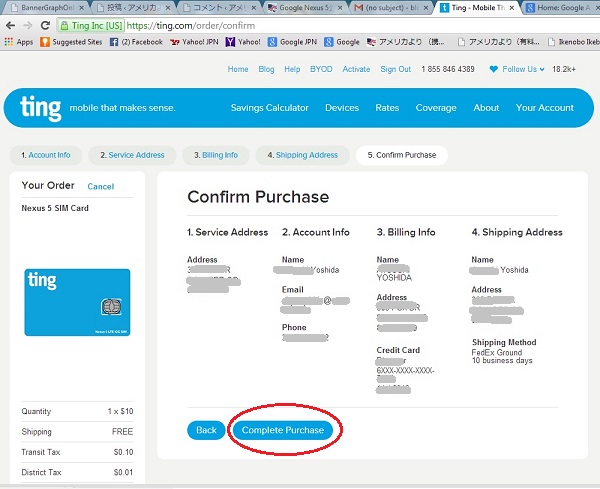Open the Facebook bookmark
Image resolution: width=600 pixels, height=489 pixels.
click(136, 42)
